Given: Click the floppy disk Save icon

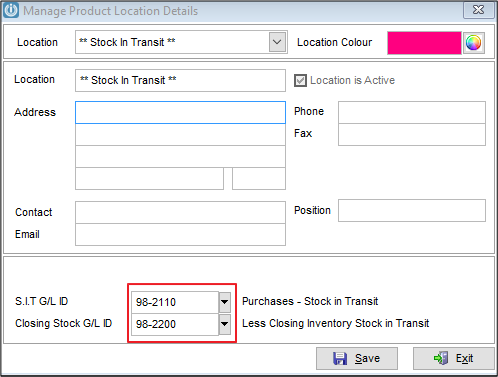Looking at the screenshot, I should tap(340, 359).
